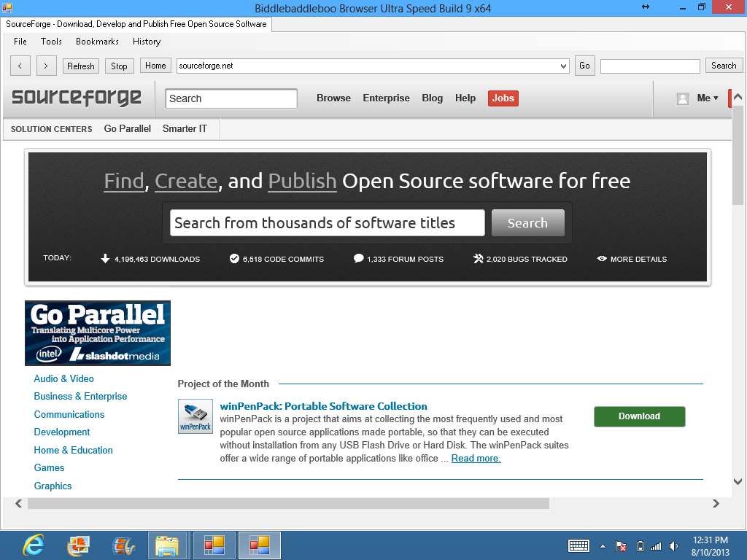
Task: Click the green Download button
Action: (x=639, y=416)
